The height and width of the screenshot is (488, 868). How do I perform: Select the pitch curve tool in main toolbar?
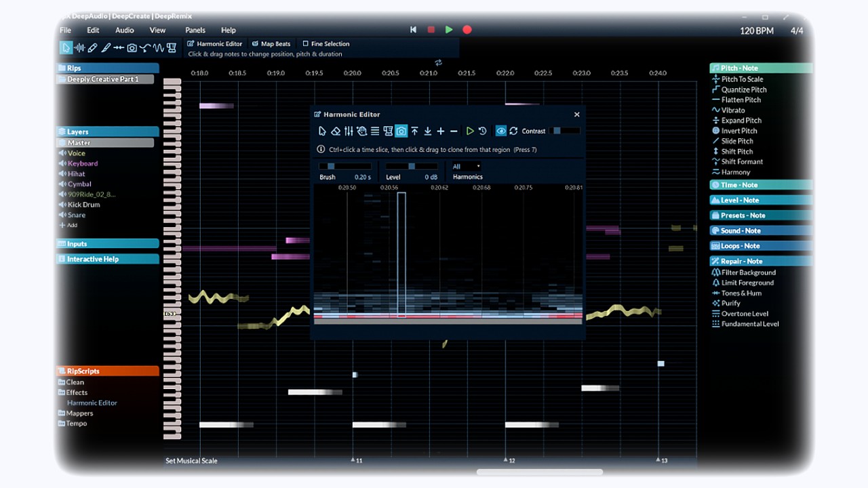145,48
